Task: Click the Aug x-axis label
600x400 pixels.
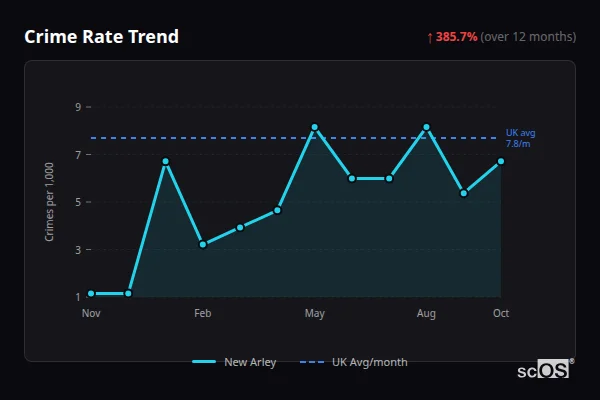Action: tap(426, 313)
